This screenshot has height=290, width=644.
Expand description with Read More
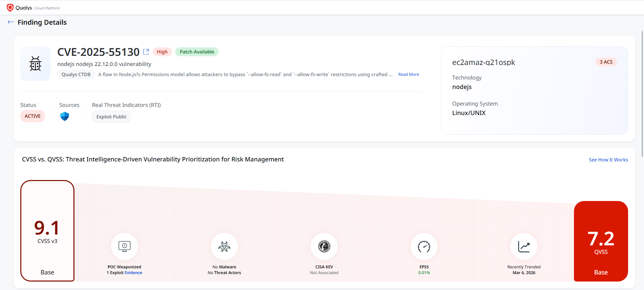[408, 74]
